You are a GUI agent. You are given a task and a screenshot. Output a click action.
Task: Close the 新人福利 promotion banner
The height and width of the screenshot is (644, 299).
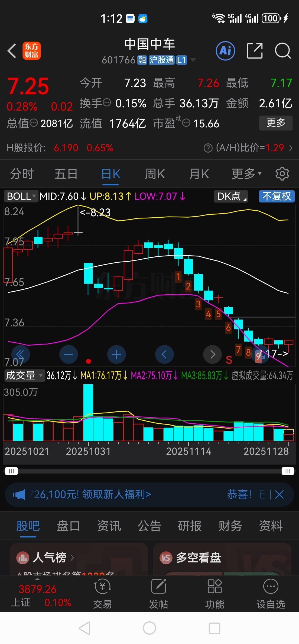pos(279,494)
